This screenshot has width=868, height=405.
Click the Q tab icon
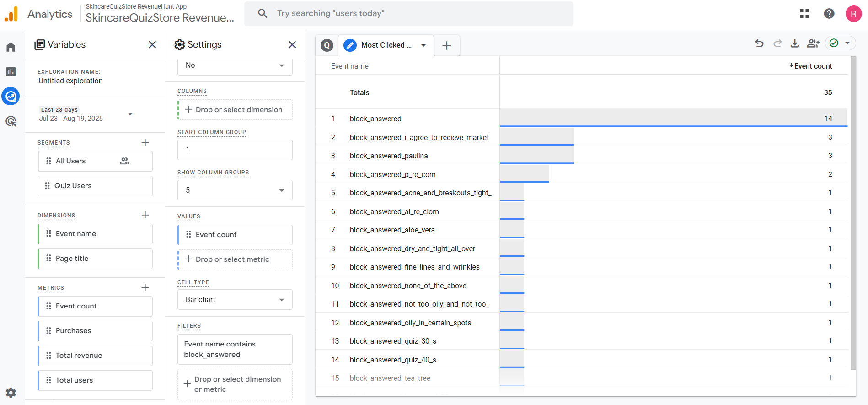point(327,45)
